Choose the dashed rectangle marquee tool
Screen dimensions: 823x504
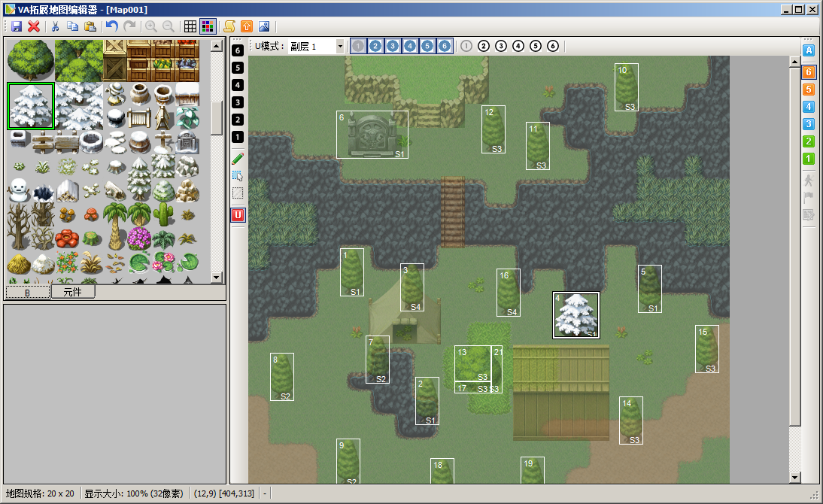point(238,193)
